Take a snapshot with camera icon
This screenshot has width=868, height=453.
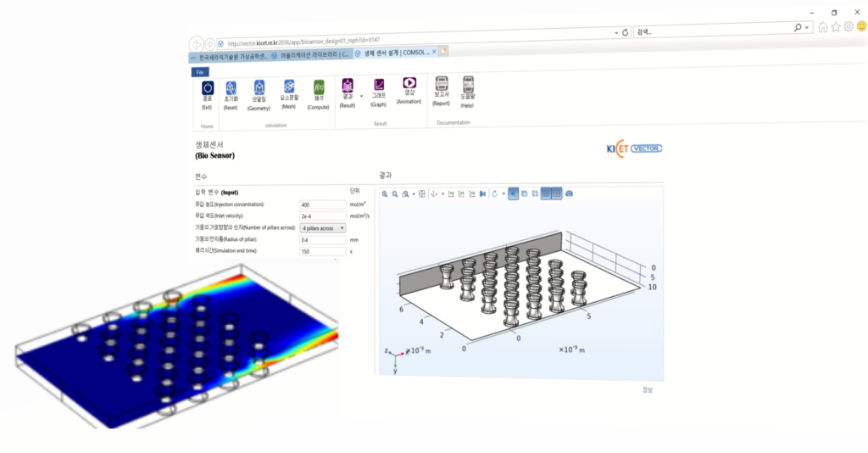coord(569,193)
